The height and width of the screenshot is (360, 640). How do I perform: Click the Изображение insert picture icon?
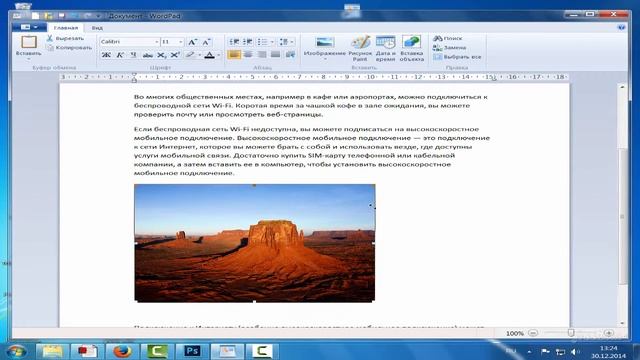pyautogui.click(x=325, y=42)
